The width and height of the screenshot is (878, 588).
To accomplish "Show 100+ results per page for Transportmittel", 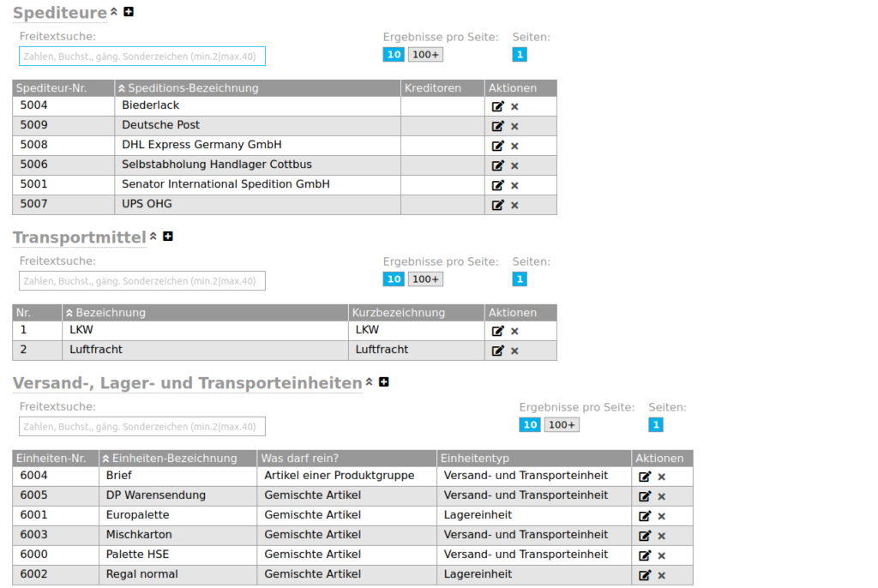I will [425, 279].
